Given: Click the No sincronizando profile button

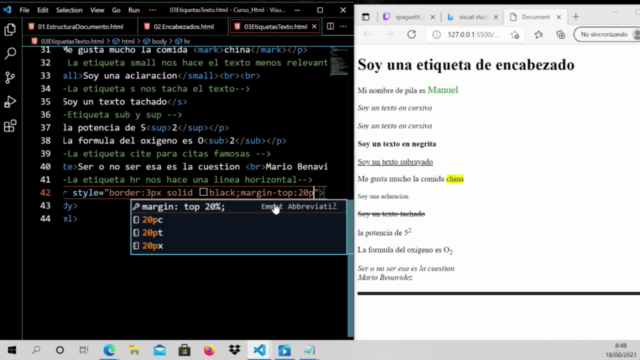Looking at the screenshot, I should coord(607,34).
